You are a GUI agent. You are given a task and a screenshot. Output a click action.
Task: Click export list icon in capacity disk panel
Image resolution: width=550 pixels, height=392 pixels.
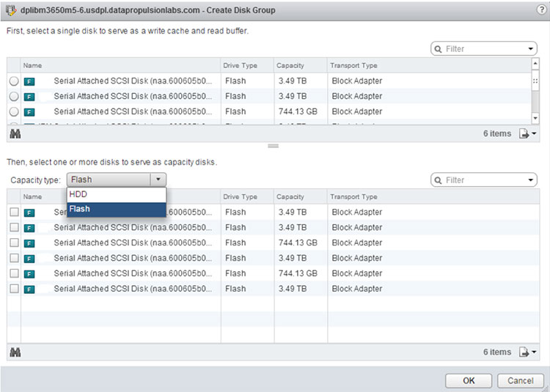pos(527,352)
